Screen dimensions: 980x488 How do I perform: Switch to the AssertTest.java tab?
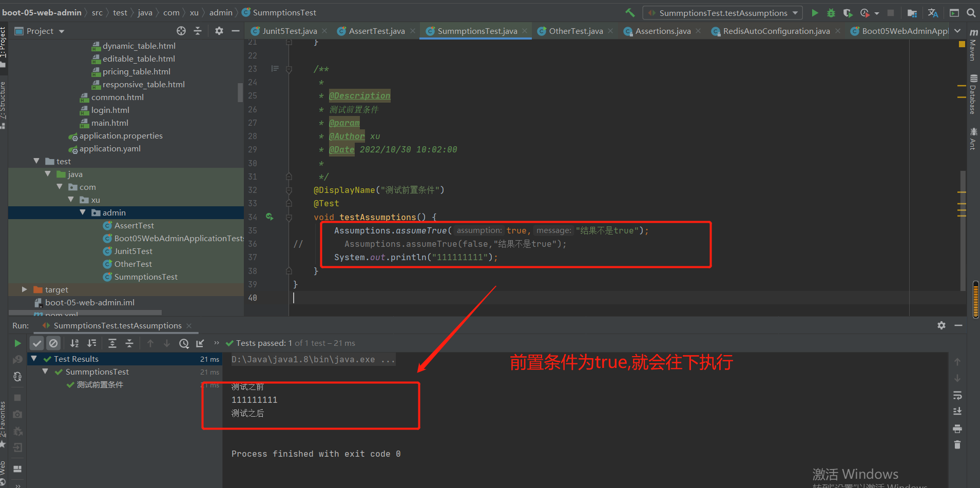point(376,31)
